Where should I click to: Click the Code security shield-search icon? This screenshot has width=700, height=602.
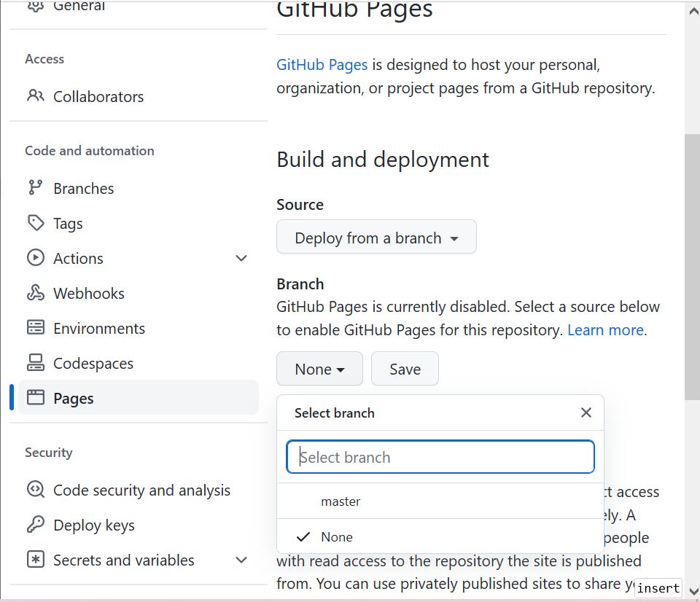click(x=36, y=490)
